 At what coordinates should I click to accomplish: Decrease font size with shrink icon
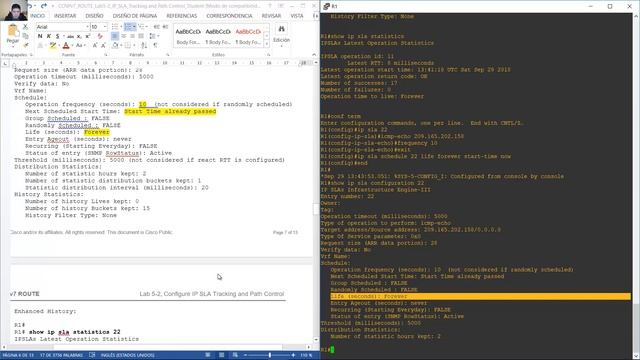pos(103,45)
